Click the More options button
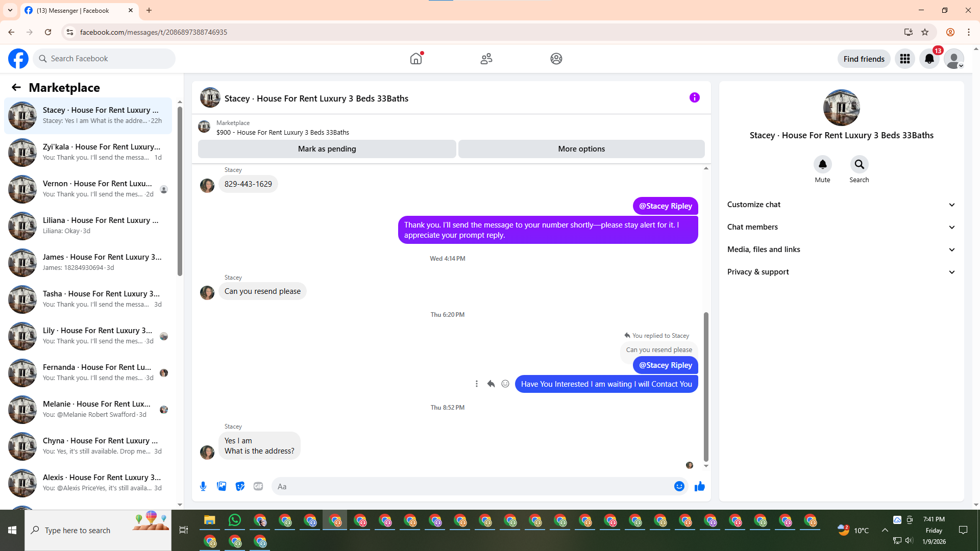The image size is (980, 551). click(x=581, y=149)
